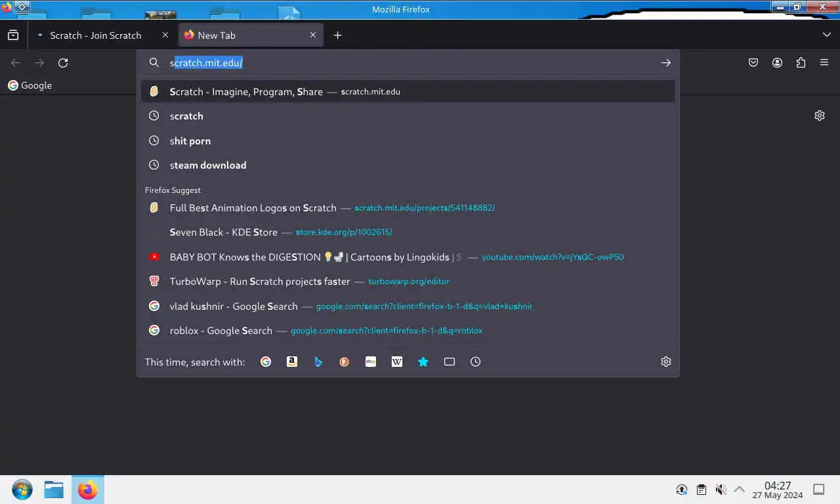This screenshot has height=504, width=840.
Task: Close the Scratch - Join Scratch tab
Action: coord(165,35)
